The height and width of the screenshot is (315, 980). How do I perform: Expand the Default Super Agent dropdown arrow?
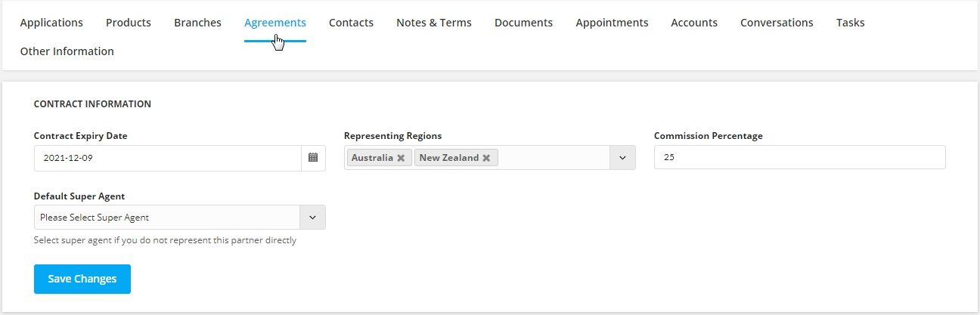click(313, 218)
